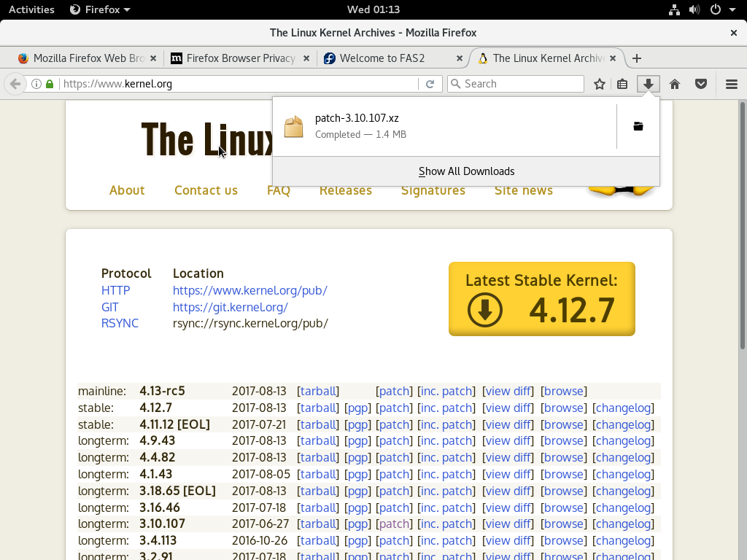
Task: Close the Welcome to FAS2 tab
Action: (x=460, y=58)
